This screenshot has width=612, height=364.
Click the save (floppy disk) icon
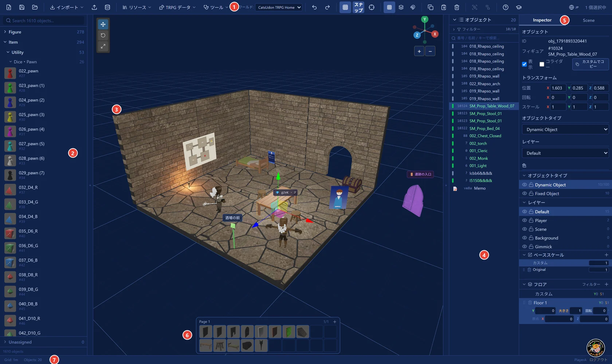22,7
